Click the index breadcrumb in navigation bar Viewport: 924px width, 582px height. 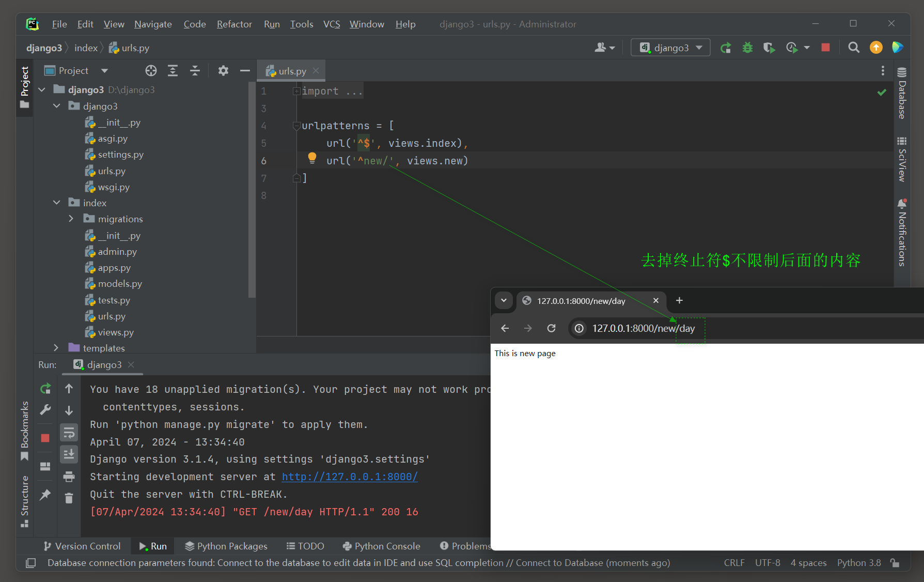point(86,48)
